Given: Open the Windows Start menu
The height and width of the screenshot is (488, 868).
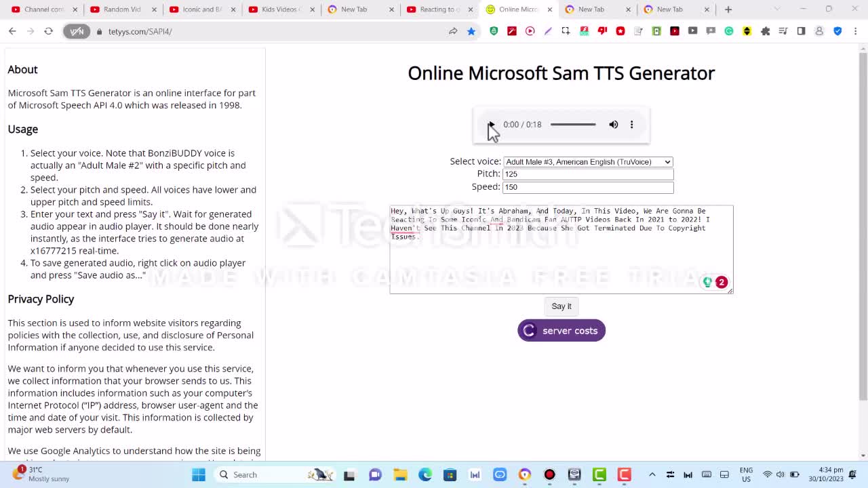Looking at the screenshot, I should 198,474.
